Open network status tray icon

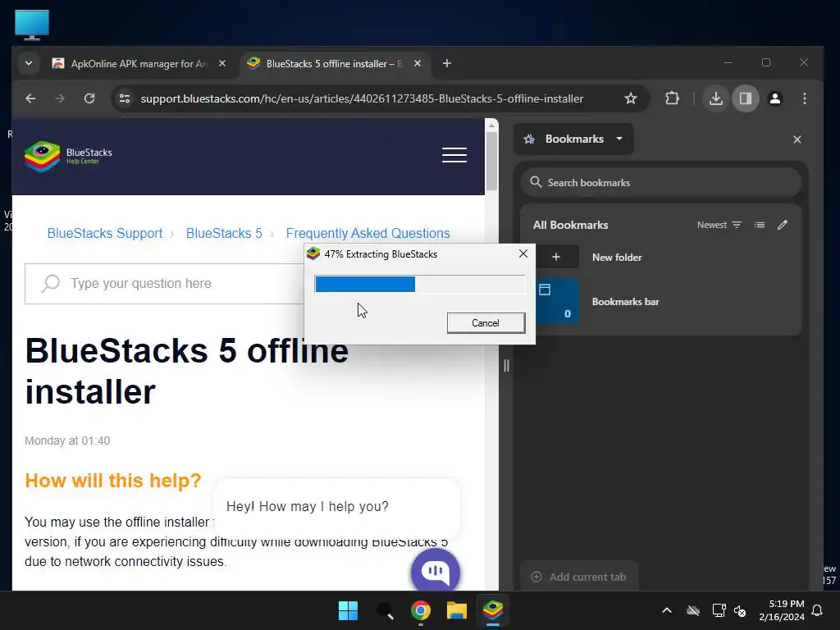tap(719, 610)
